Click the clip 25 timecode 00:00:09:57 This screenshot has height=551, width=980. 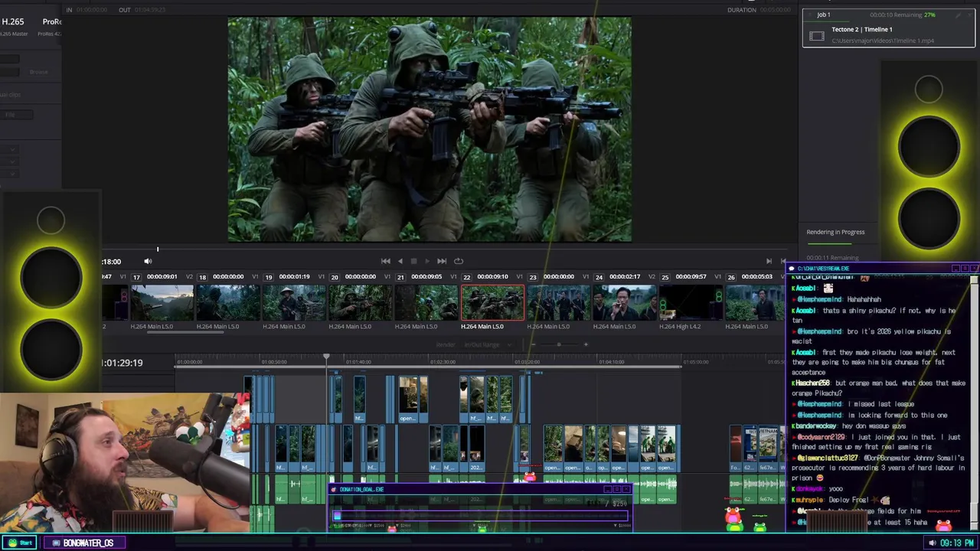pyautogui.click(x=690, y=276)
